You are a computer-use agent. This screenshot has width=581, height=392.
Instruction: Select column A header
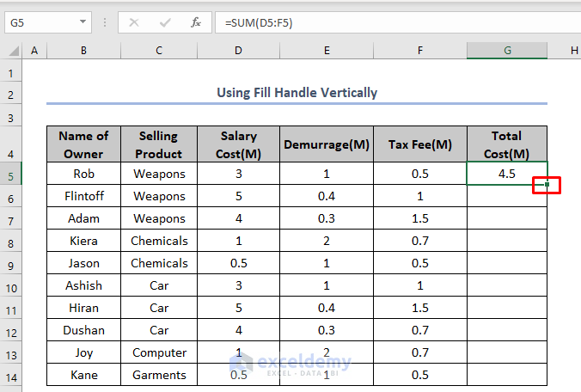pos(34,51)
